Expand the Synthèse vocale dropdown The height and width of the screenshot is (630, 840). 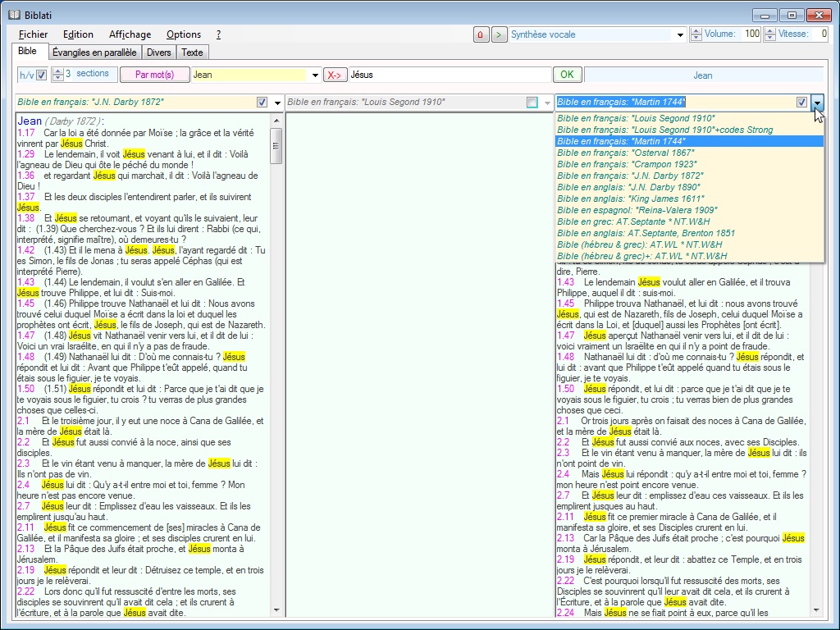tap(680, 34)
